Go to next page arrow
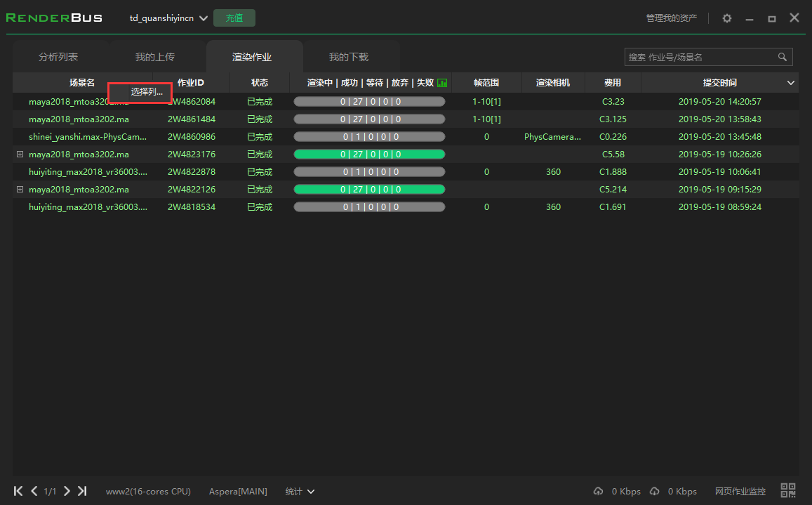812x505 pixels. coord(67,491)
